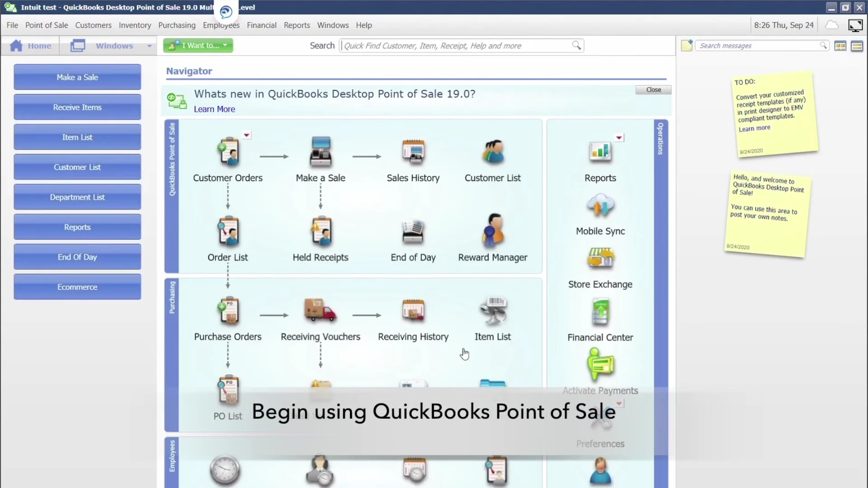Switch messages to tile view icon
The image size is (868, 488).
point(840,46)
